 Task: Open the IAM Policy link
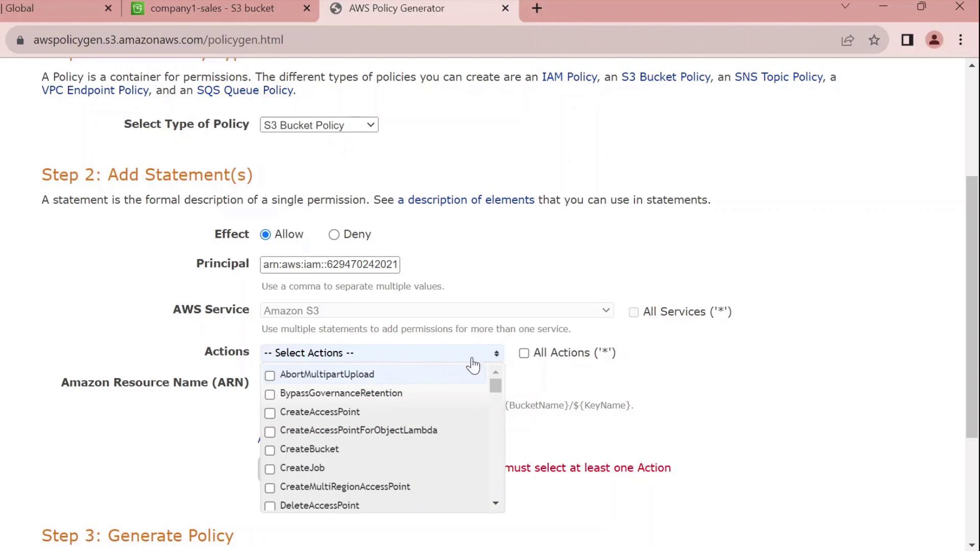coord(569,77)
